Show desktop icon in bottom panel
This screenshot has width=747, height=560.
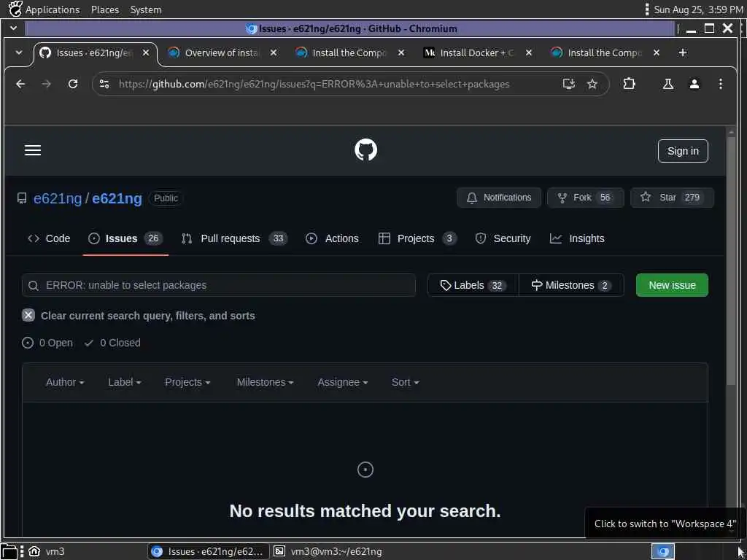[9, 551]
